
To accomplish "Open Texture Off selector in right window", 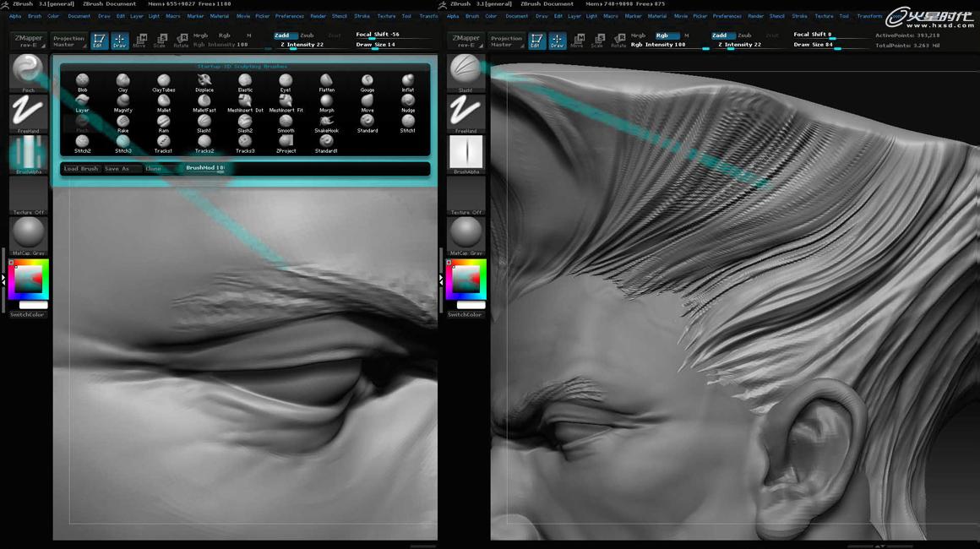I will 465,195.
